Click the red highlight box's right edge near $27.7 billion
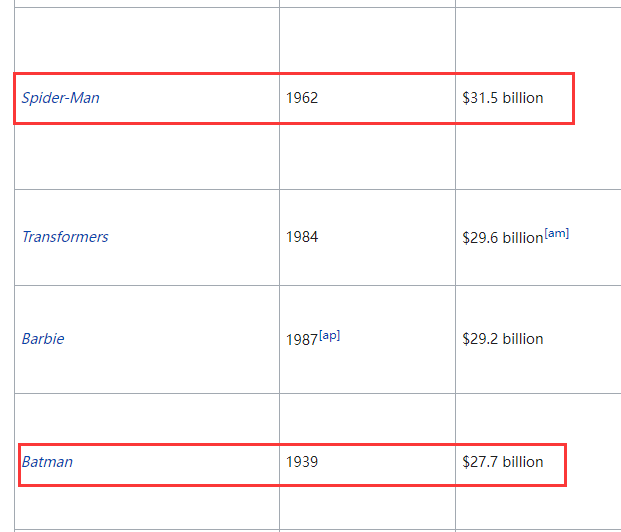This screenshot has height=532, width=621. click(x=566, y=464)
